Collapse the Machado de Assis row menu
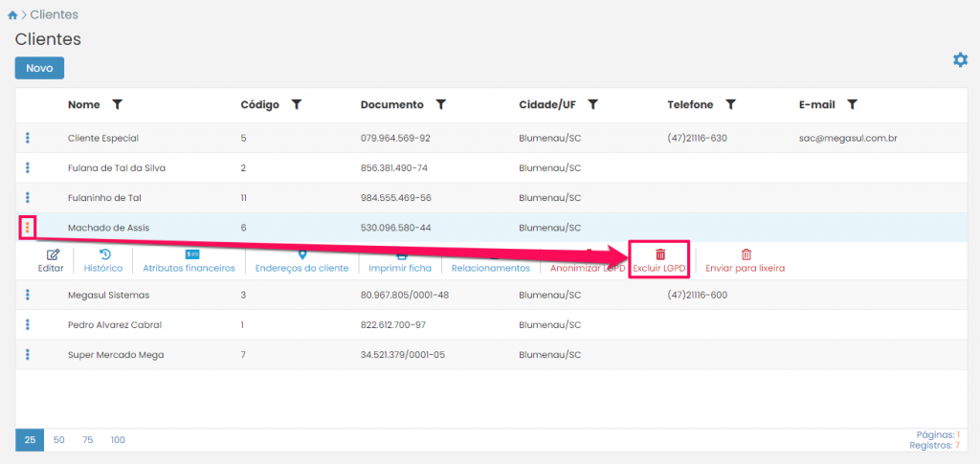This screenshot has height=464, width=980. pyautogui.click(x=28, y=228)
